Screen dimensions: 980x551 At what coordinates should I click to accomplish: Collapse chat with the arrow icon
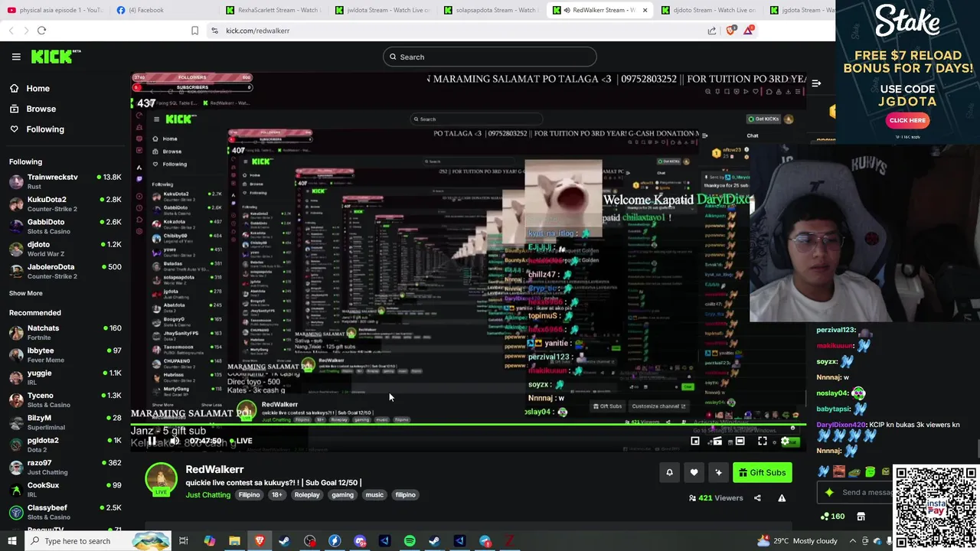[816, 83]
